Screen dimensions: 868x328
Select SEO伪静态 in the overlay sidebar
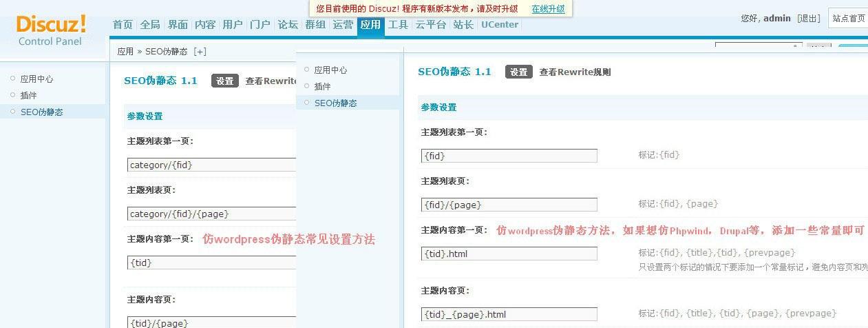tap(335, 103)
